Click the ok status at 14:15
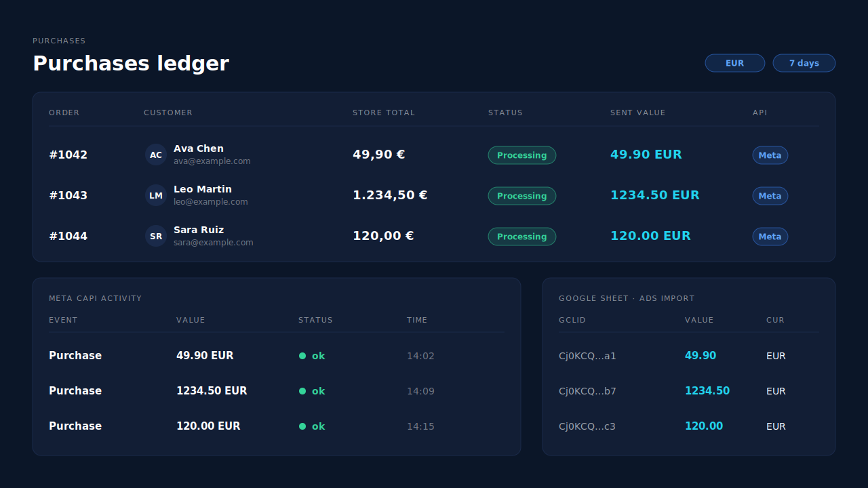The width and height of the screenshot is (868, 488). (x=312, y=426)
